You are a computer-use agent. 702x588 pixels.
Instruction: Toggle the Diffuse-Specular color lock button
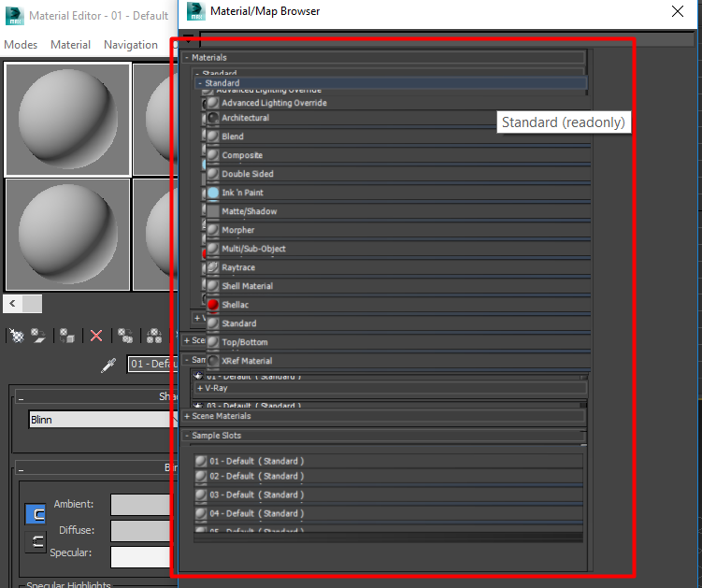click(34, 540)
